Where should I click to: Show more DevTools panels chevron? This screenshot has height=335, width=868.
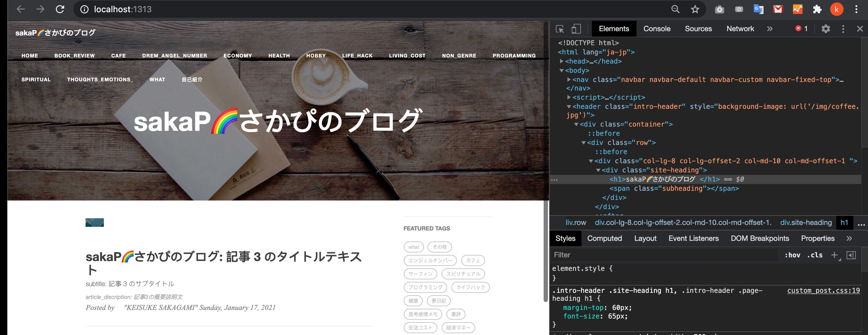770,29
